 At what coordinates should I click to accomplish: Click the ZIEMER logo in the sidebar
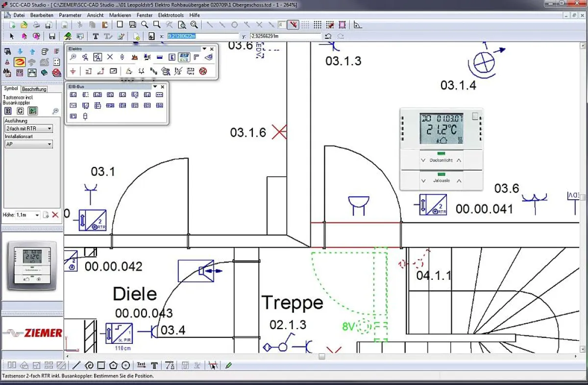point(32,332)
